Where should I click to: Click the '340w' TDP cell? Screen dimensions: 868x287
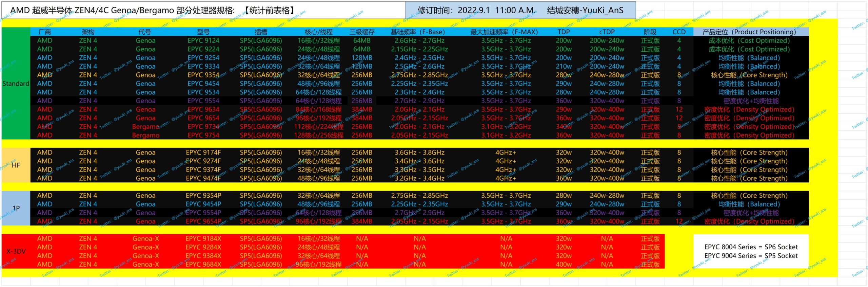tap(564, 127)
